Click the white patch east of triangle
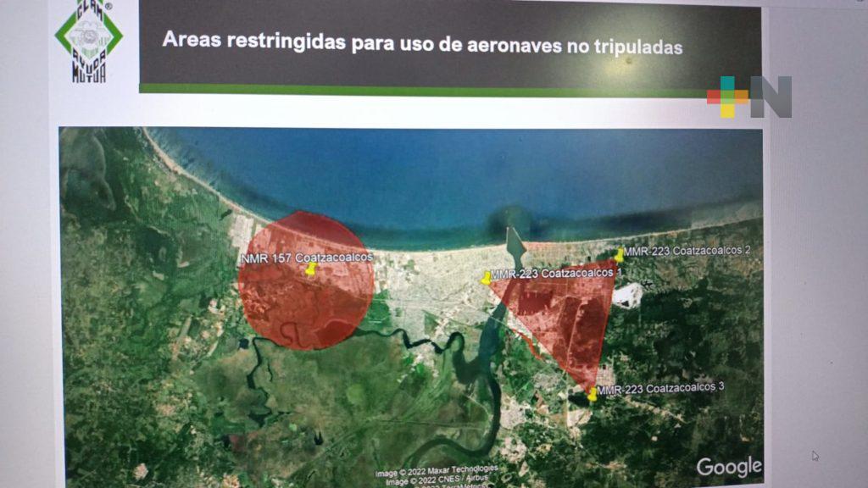 click(x=627, y=295)
